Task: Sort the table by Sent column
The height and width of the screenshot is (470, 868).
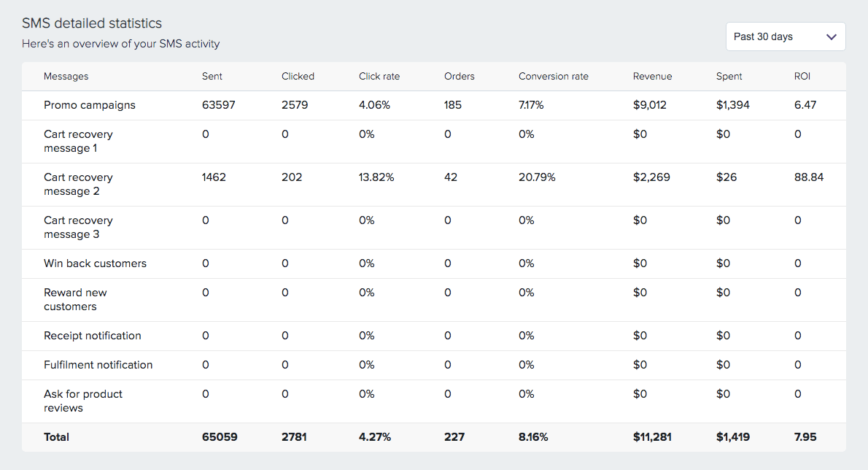Action: click(212, 76)
